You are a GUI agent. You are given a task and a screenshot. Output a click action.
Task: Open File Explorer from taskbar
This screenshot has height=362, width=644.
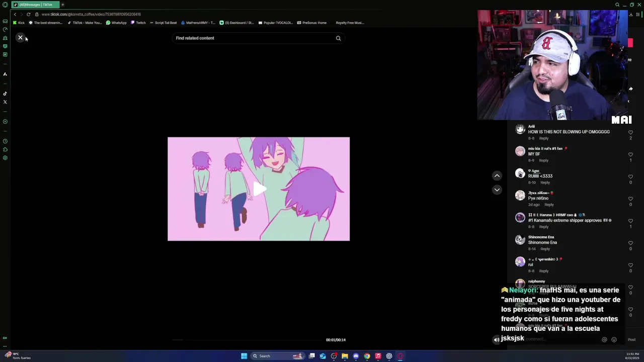(x=345, y=356)
